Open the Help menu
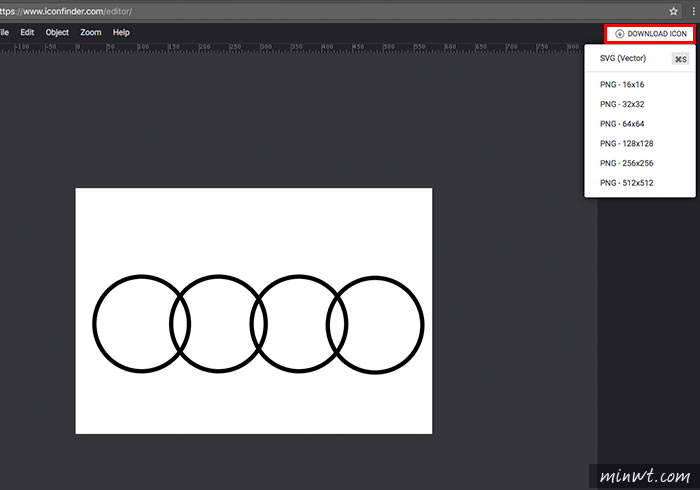This screenshot has width=700, height=490. pos(121,33)
